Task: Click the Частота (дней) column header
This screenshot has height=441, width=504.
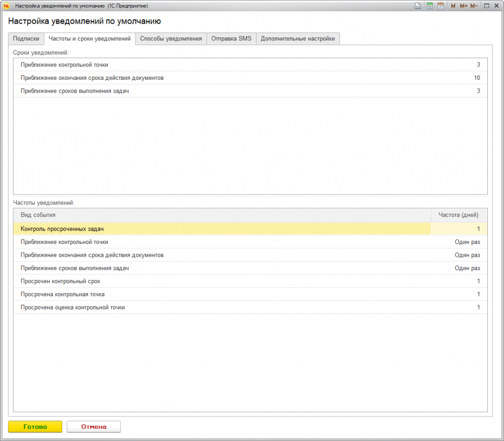Action: (x=459, y=215)
